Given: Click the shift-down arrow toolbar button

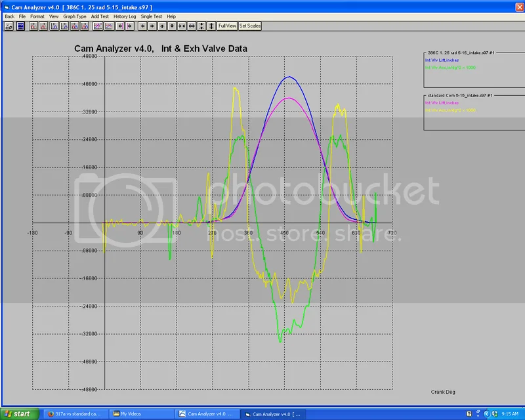Looking at the screenshot, I should [x=171, y=26].
